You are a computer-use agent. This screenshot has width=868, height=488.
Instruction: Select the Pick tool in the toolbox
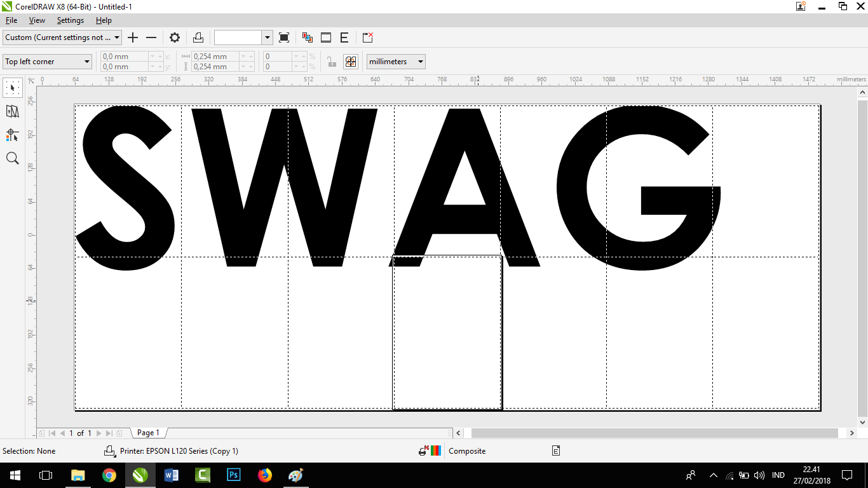(12, 87)
